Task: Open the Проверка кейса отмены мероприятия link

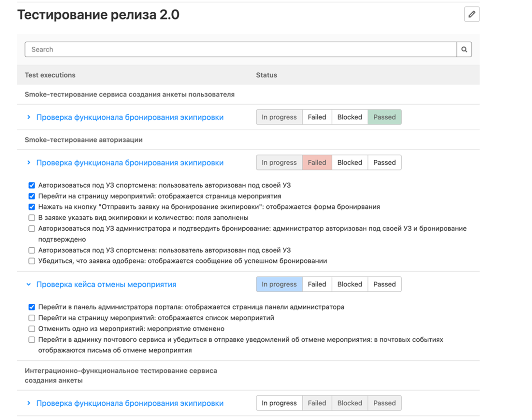Action: 106,284
